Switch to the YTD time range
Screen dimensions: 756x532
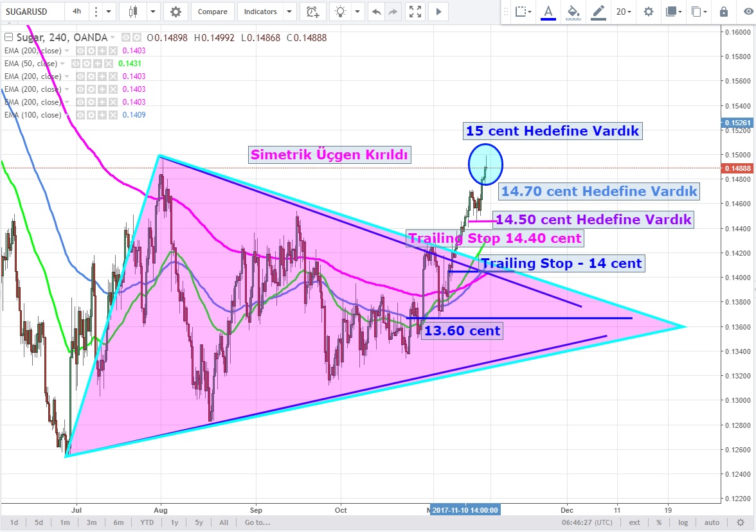[x=147, y=522]
